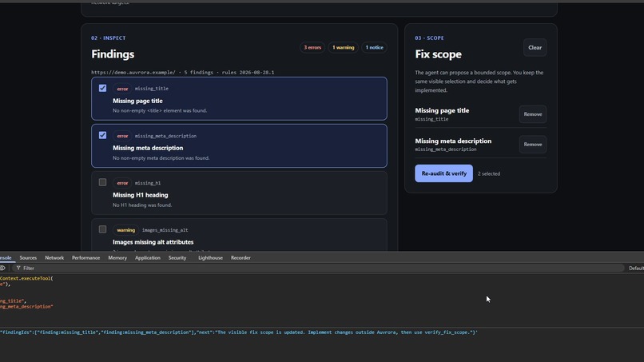Check the Images missing alt attributes checkbox
Screen dimensions: 644x362
tap(103, 229)
